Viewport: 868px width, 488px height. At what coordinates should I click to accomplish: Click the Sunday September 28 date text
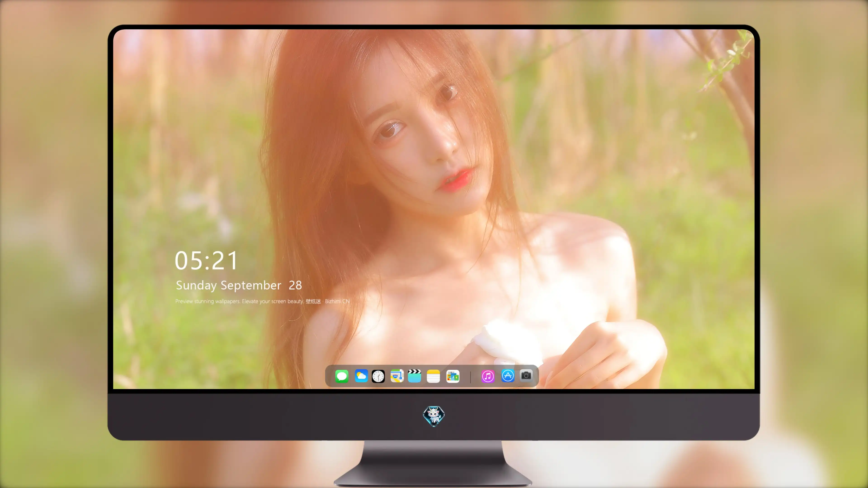[x=239, y=285]
